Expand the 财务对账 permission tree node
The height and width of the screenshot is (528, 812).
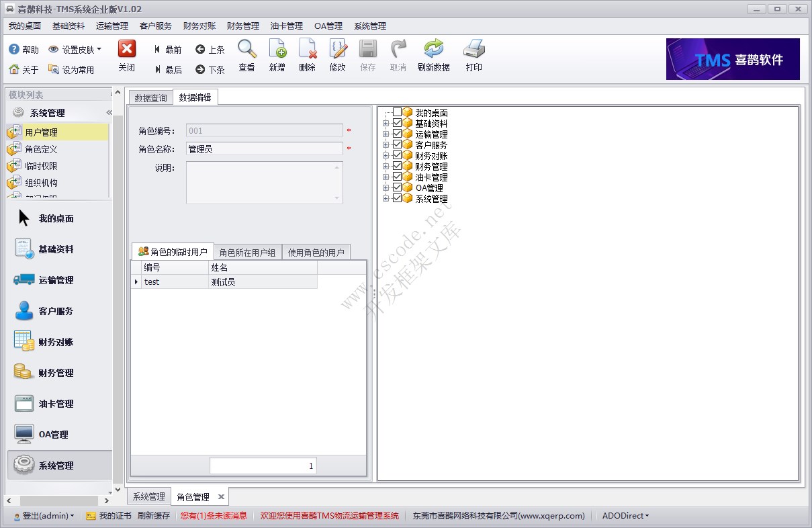tap(386, 156)
